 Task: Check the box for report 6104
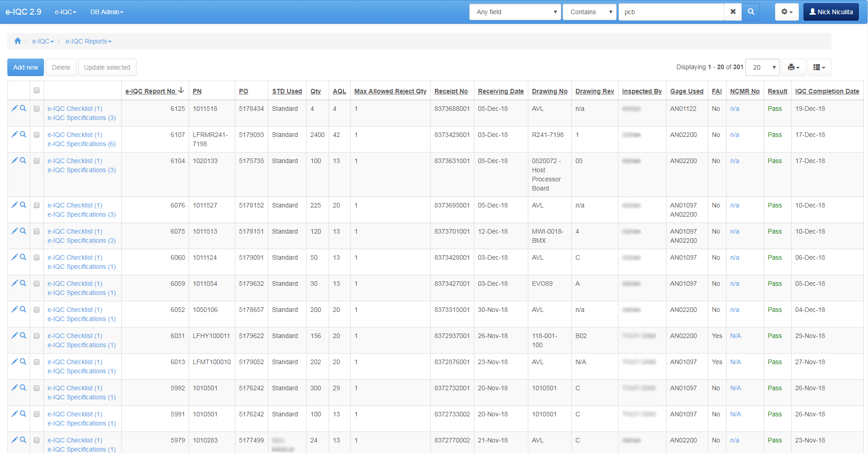pos(37,161)
